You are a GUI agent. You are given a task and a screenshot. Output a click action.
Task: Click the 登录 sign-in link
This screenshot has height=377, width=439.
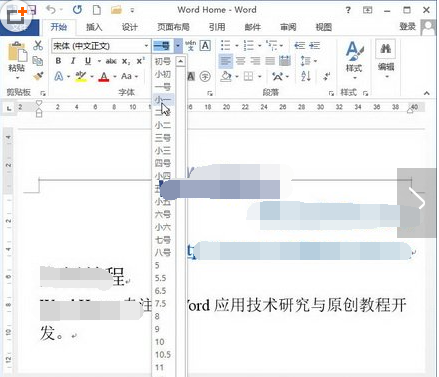point(407,26)
